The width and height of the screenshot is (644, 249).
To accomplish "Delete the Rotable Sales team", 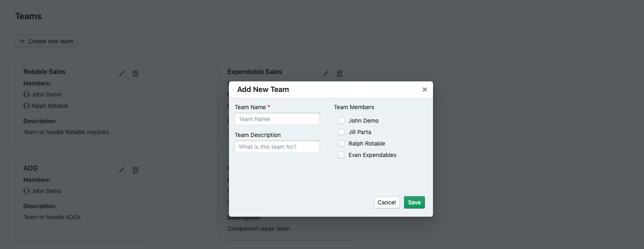I will (x=135, y=74).
